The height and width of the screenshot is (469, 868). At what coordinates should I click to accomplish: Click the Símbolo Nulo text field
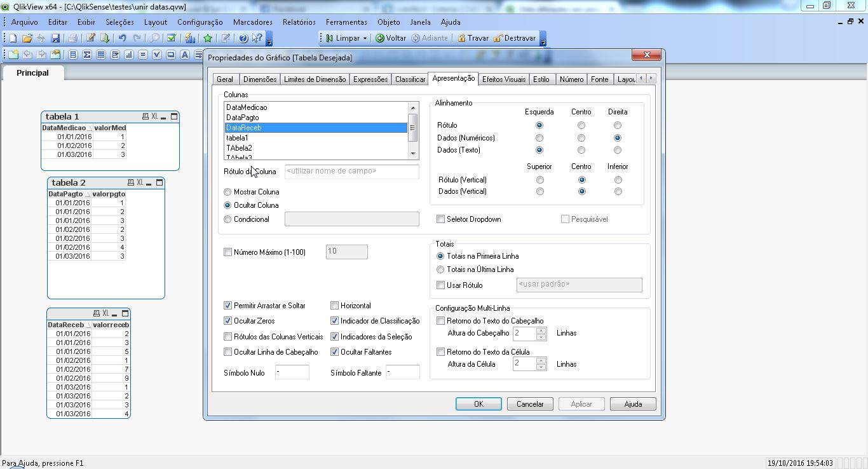coord(292,372)
